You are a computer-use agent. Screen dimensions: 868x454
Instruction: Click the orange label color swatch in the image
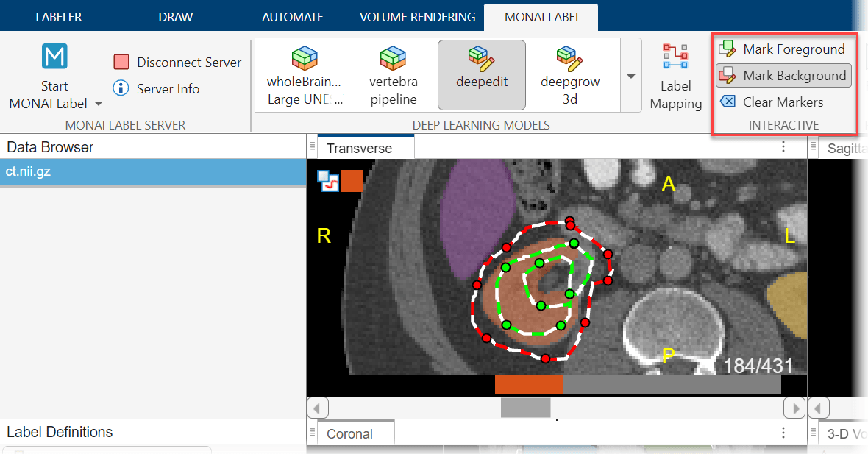pyautogui.click(x=352, y=180)
